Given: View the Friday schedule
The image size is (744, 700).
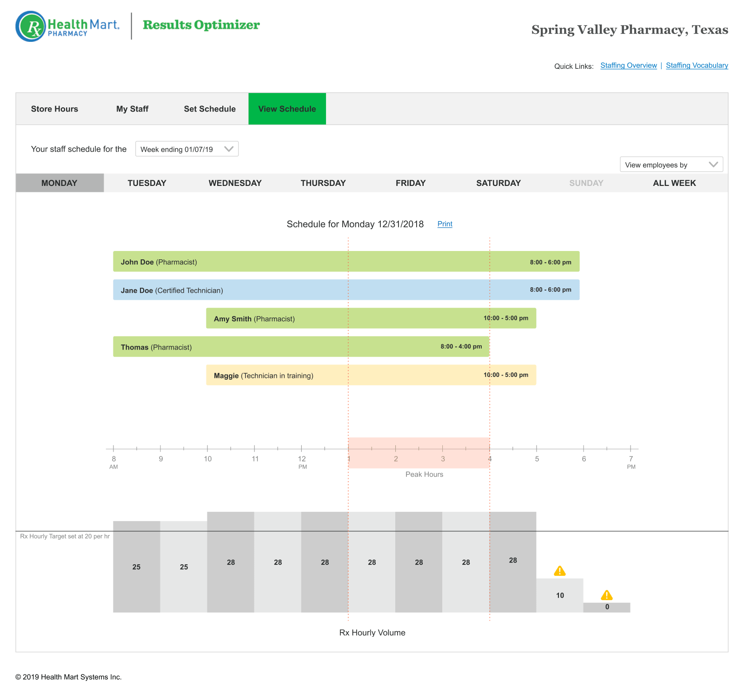Looking at the screenshot, I should [411, 183].
